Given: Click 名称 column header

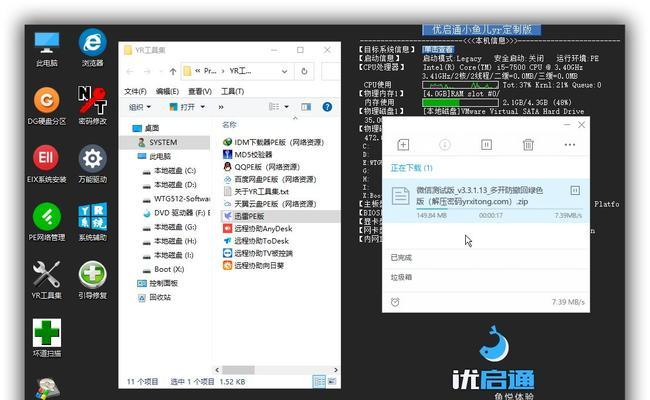Looking at the screenshot, I should tap(229, 124).
